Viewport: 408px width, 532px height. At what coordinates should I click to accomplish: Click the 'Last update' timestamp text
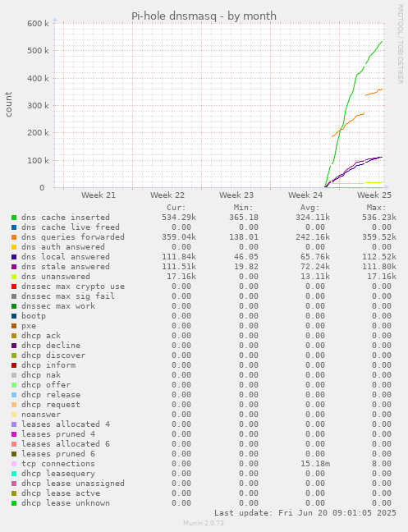click(x=305, y=513)
